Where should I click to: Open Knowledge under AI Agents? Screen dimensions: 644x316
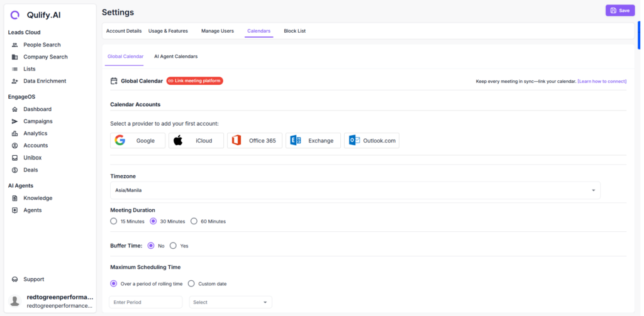tap(38, 199)
